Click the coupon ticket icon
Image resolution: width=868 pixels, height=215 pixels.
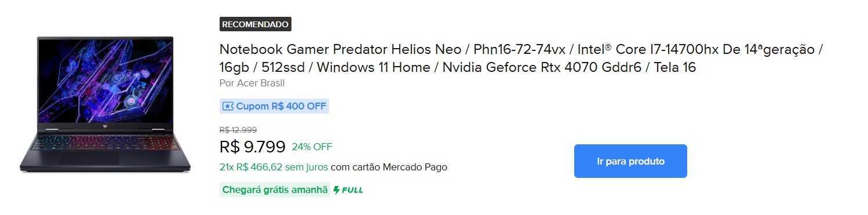point(228,107)
